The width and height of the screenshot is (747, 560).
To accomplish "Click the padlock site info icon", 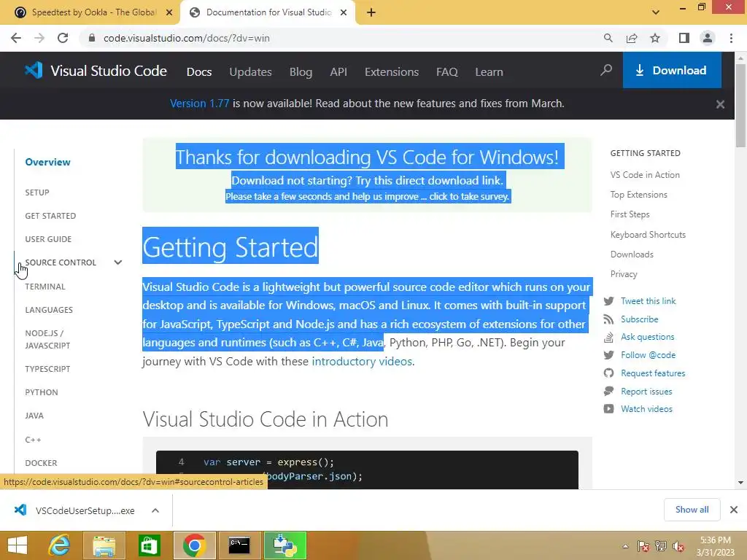I will [92, 38].
